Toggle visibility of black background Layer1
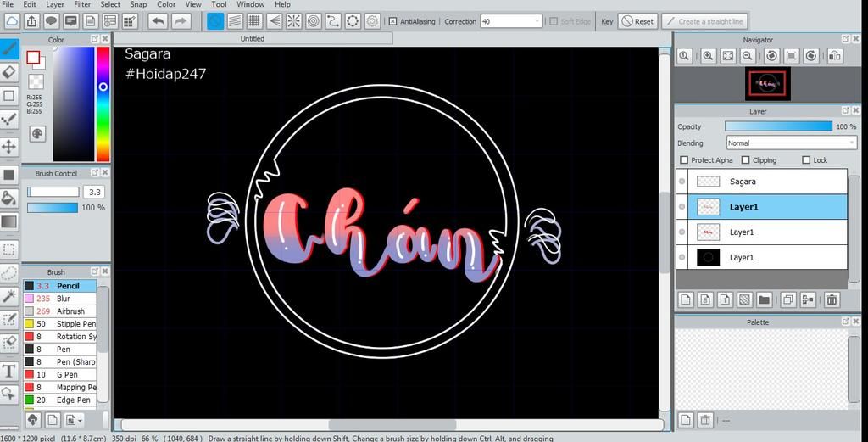 tap(682, 258)
